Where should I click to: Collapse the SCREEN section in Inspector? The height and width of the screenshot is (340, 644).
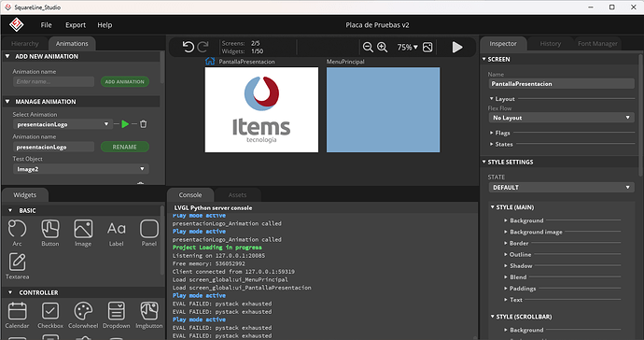point(483,59)
